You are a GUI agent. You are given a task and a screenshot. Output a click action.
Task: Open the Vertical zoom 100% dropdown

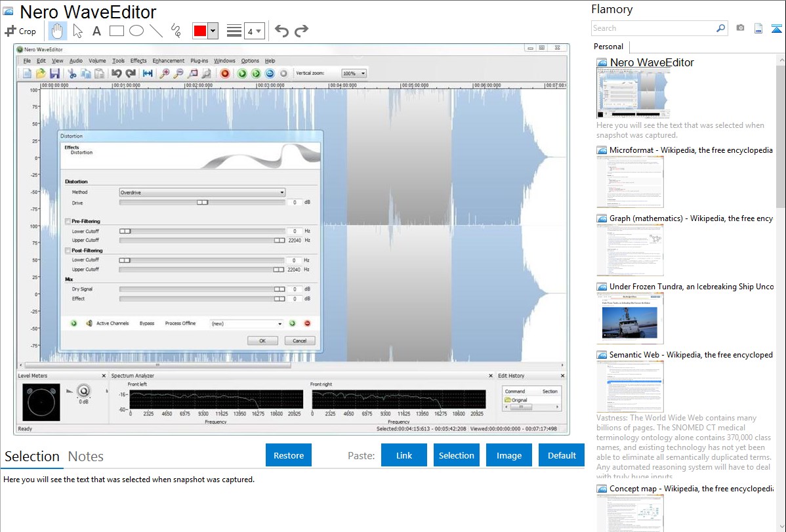[x=354, y=73]
